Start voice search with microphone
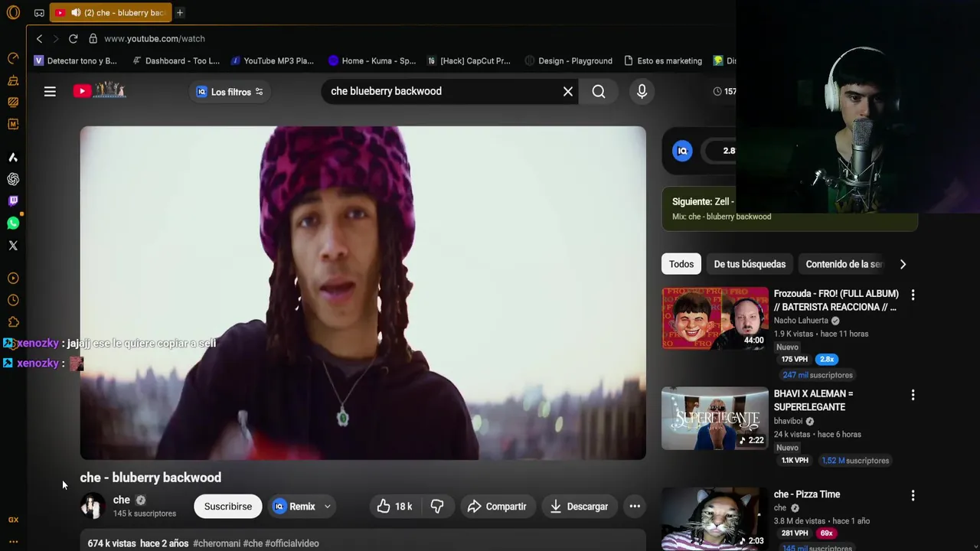Screen dimensions: 980x551 tap(642, 91)
